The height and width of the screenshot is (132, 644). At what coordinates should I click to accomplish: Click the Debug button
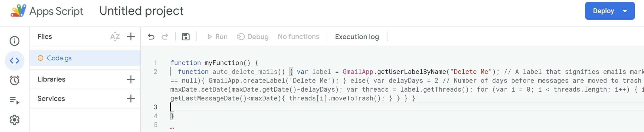[253, 37]
